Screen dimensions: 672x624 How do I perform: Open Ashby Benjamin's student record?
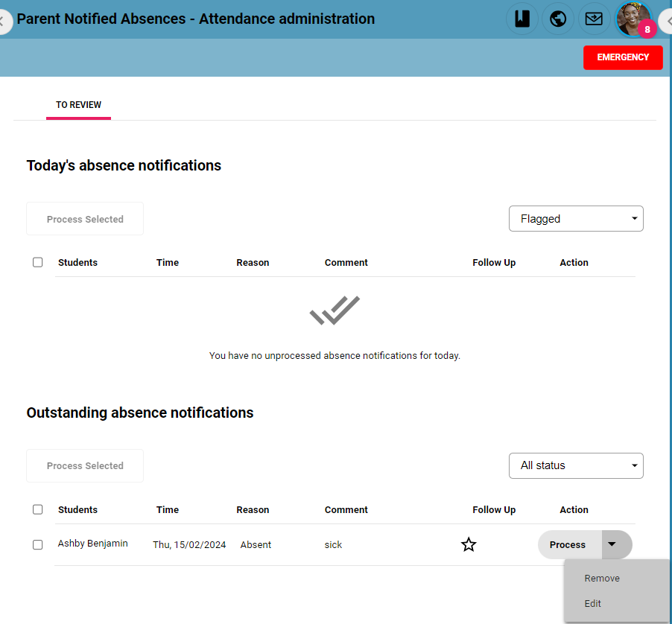92,543
